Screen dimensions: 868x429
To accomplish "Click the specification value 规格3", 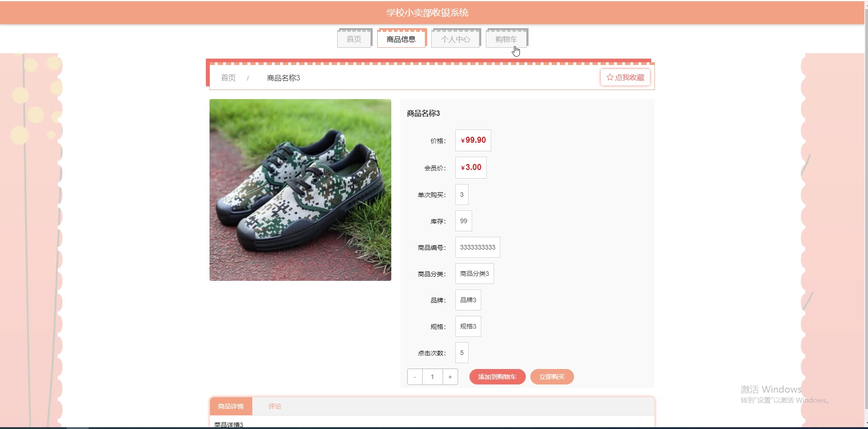I will [468, 326].
